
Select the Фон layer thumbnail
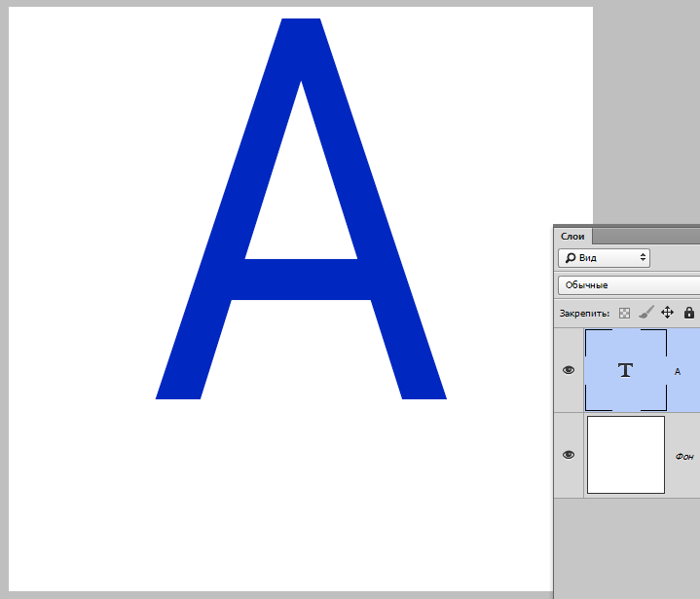[626, 455]
